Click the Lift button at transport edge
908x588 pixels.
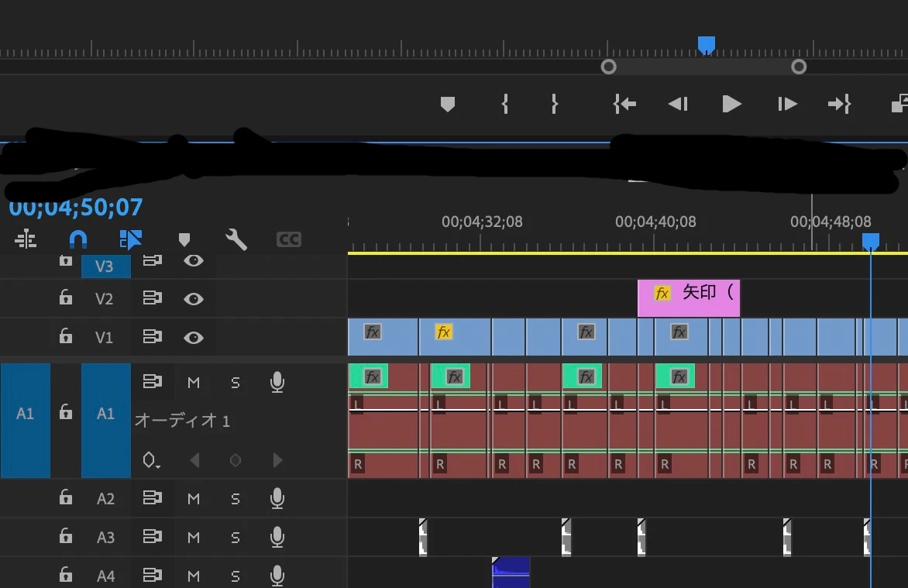tap(900, 104)
